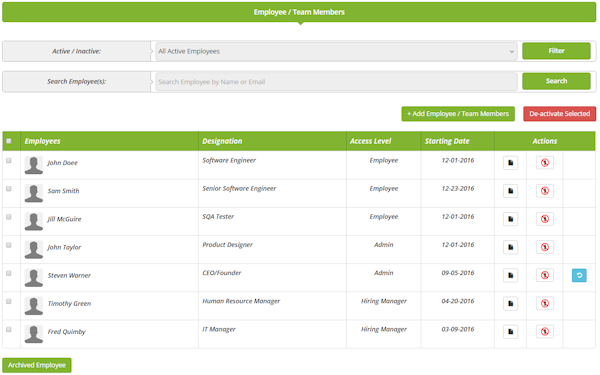Click deactivate icon in Steven Warner row
Screen dimensions: 600x375
coord(545,275)
